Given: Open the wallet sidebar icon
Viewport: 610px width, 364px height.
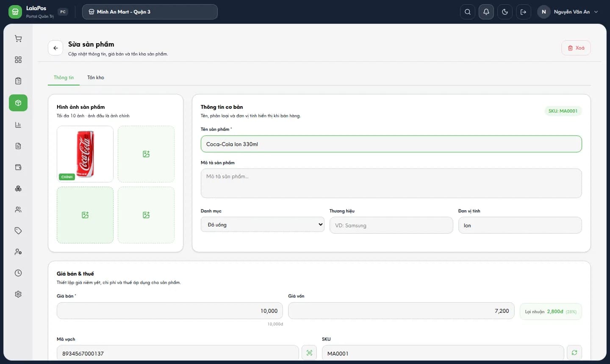Looking at the screenshot, I should coord(18,167).
